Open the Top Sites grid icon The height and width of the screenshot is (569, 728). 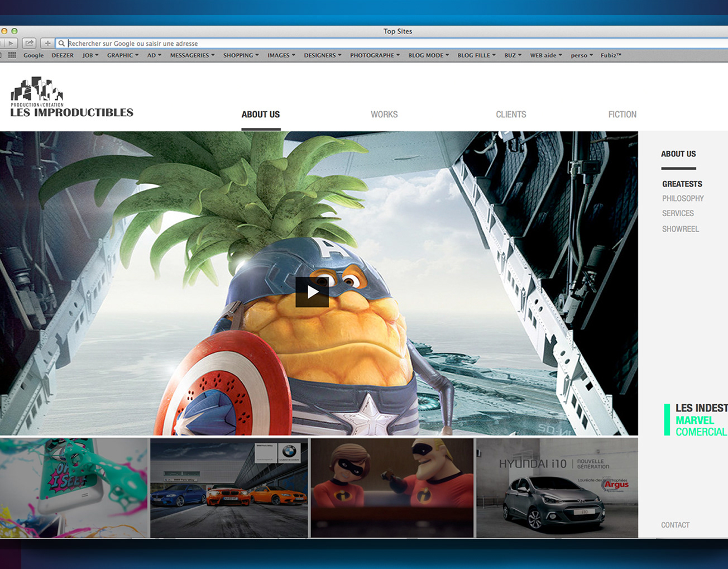[x=12, y=55]
